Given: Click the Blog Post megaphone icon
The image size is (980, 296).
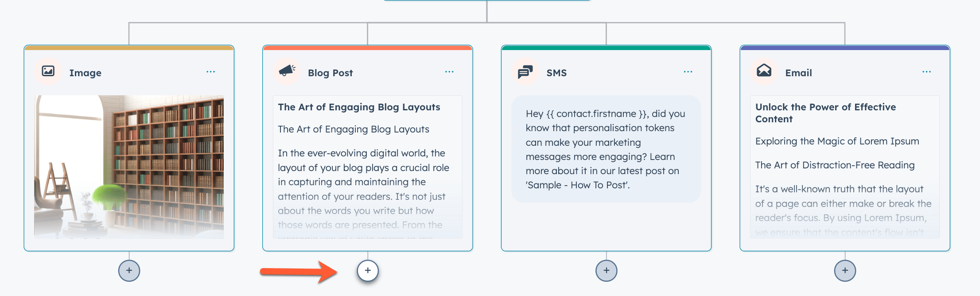Looking at the screenshot, I should 287,70.
